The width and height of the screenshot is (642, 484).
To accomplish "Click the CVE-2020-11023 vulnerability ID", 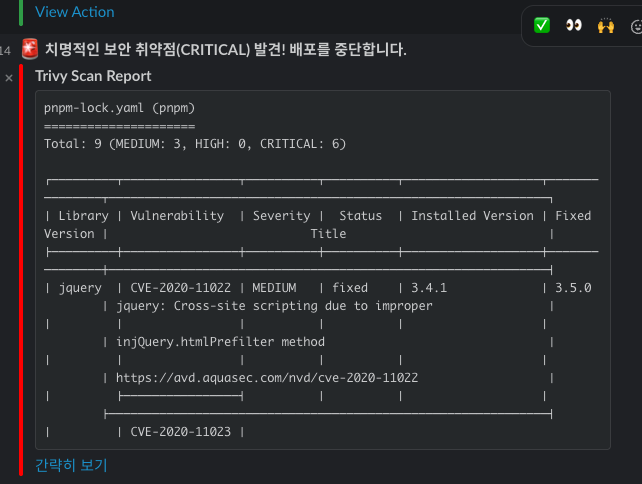I will [180, 432].
